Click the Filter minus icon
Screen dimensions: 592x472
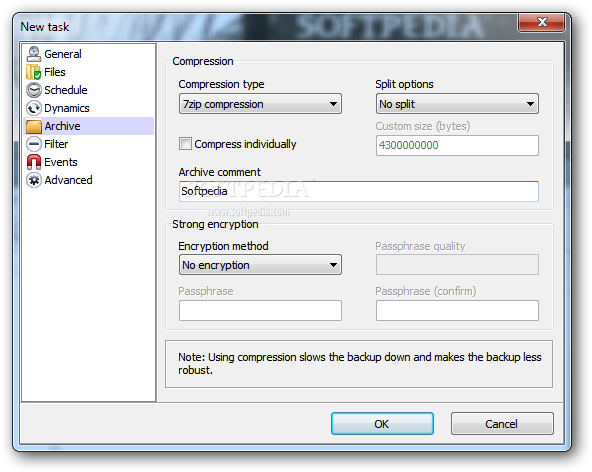click(34, 144)
